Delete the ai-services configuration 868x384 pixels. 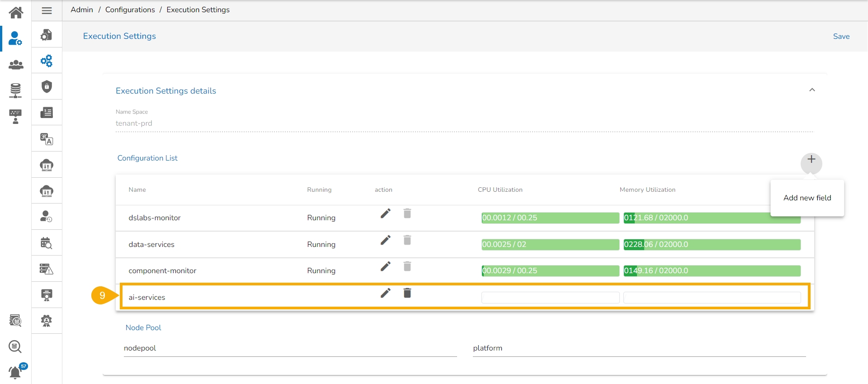(x=407, y=293)
